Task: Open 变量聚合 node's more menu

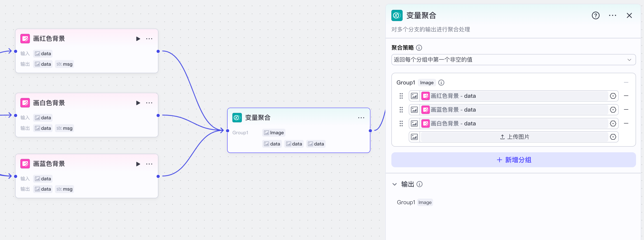Action: click(361, 117)
